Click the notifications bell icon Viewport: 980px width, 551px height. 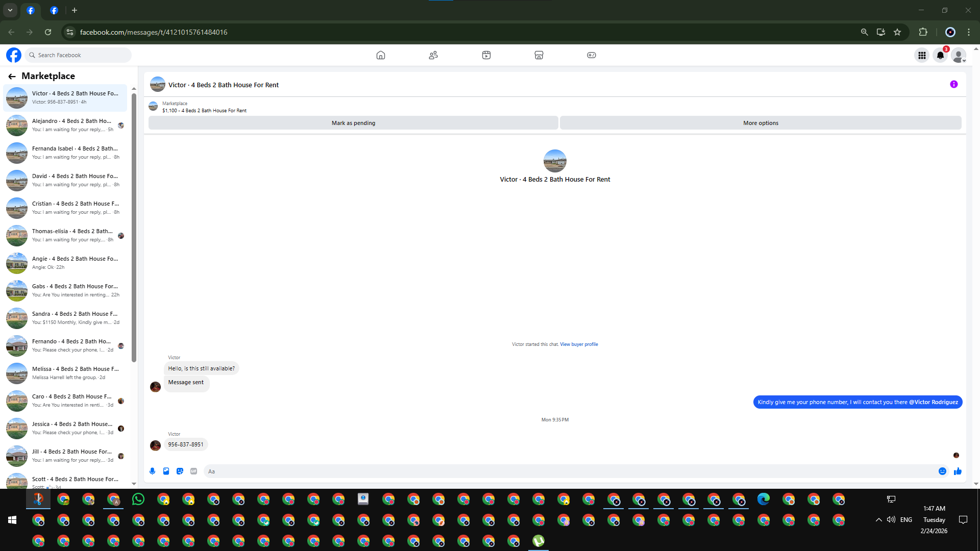pyautogui.click(x=940, y=55)
